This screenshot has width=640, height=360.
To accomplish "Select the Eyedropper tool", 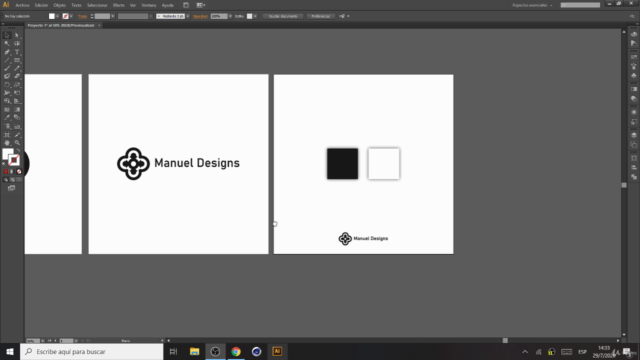I will 7,118.
